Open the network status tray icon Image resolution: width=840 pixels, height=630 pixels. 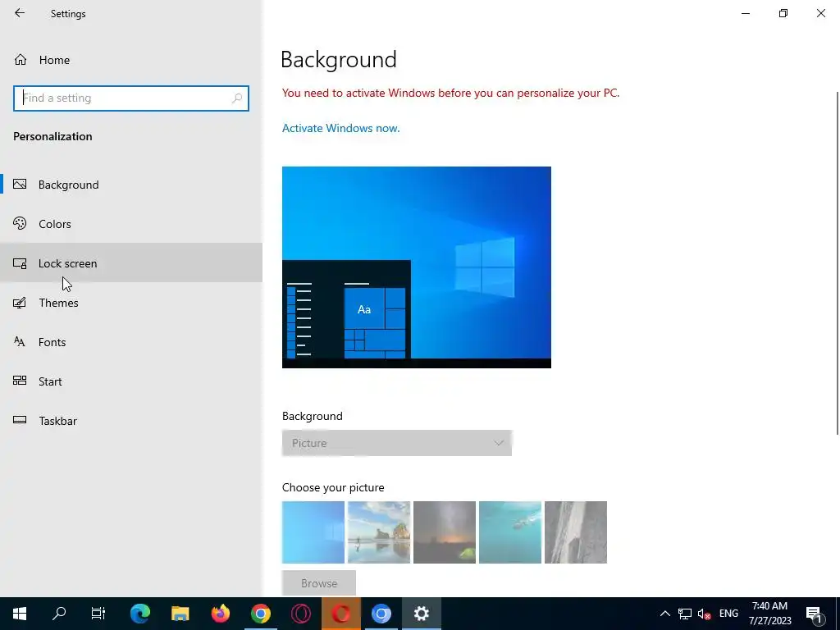tap(685, 614)
